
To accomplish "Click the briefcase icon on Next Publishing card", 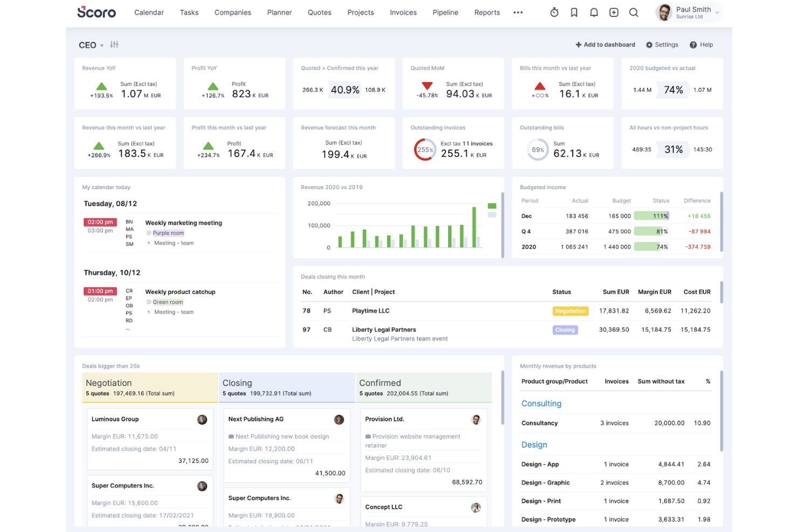I will tap(232, 436).
